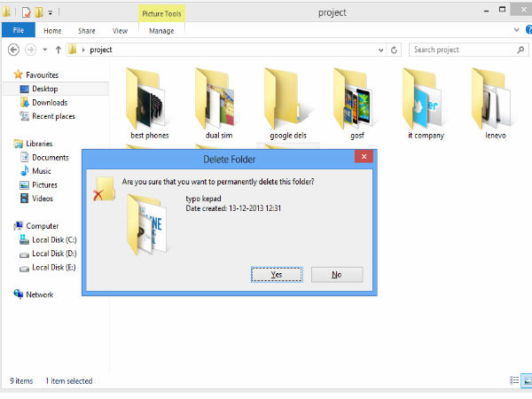Open Local Disk (C:) in sidebar
The width and height of the screenshot is (532, 399).
tap(53, 240)
